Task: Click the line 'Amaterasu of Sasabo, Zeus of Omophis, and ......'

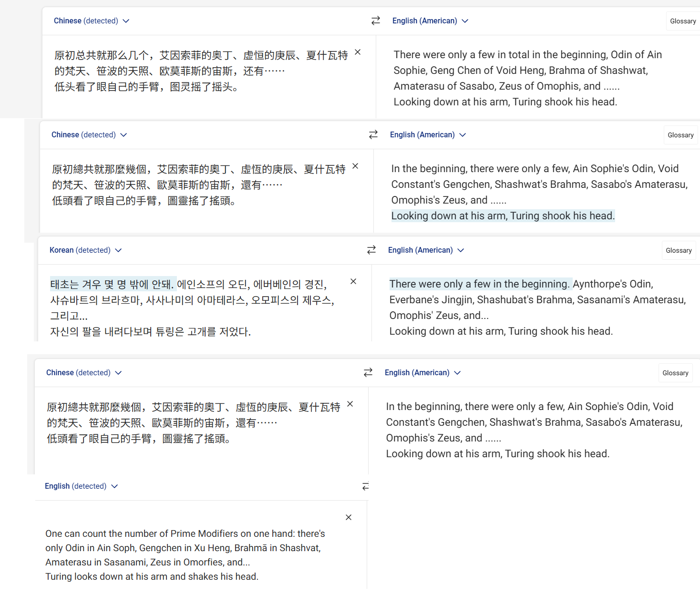Action: pyautogui.click(x=506, y=86)
